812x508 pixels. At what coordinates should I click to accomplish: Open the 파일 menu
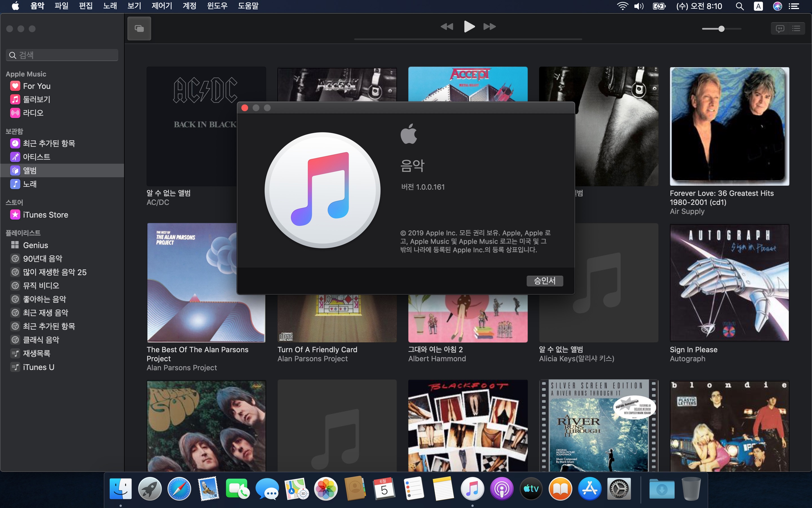click(x=61, y=6)
